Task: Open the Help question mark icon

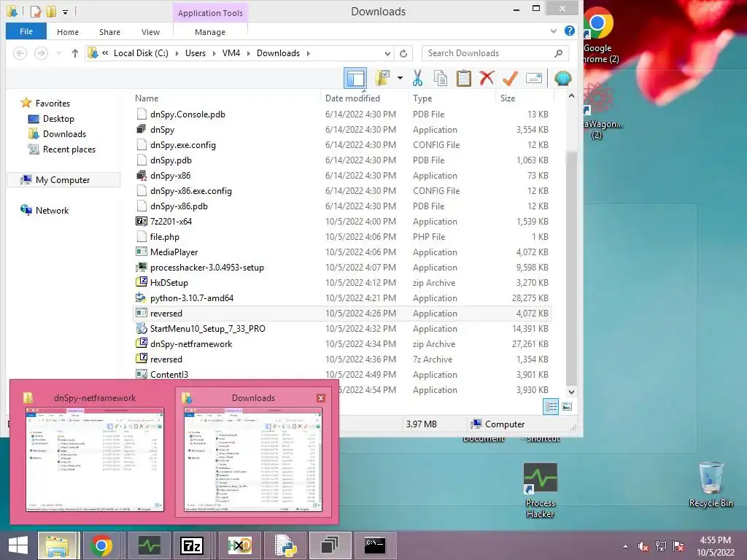Action: [569, 31]
